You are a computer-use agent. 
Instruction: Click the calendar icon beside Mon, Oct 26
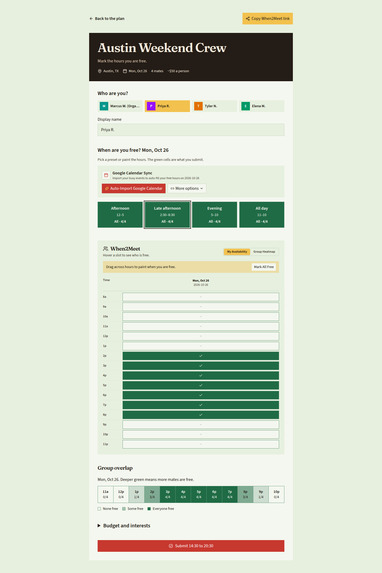pos(125,71)
